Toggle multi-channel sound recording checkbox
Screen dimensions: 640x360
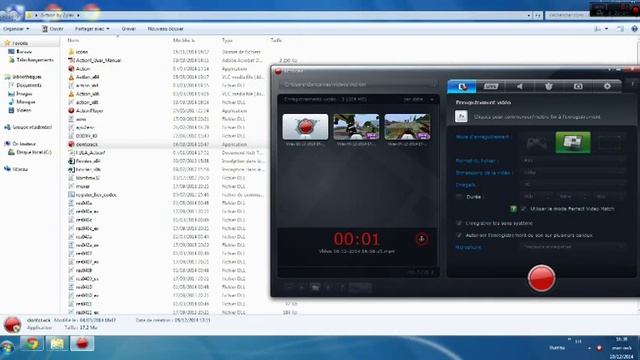pos(459,236)
